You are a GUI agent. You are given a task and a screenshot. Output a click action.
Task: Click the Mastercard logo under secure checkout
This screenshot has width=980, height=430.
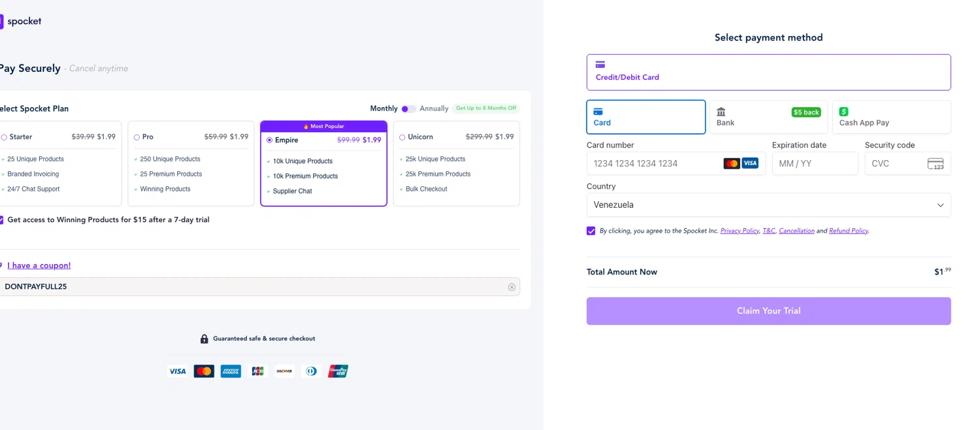point(204,371)
